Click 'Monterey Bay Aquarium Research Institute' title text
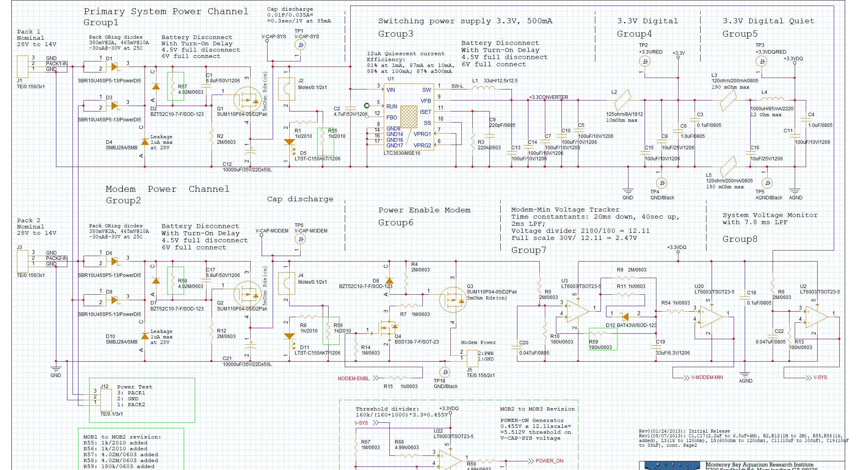This screenshot has height=470, width=868. [759, 465]
